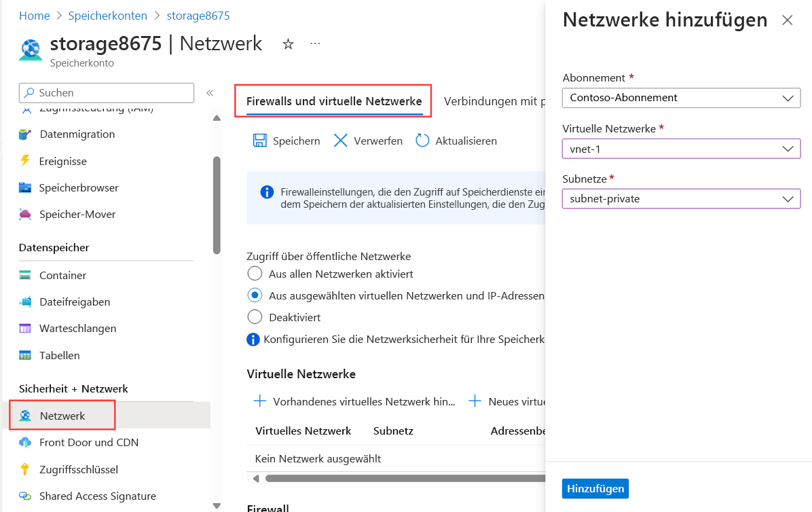
Task: Switch to 'Firewalls und virtuelle Netzwerke' tab
Action: click(x=333, y=100)
